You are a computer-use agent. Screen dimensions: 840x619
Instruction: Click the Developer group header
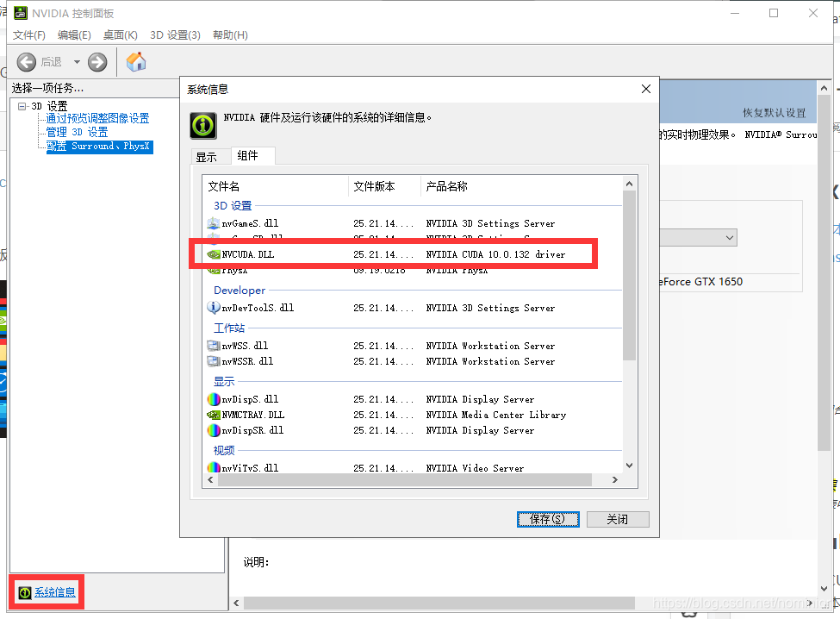tap(240, 290)
